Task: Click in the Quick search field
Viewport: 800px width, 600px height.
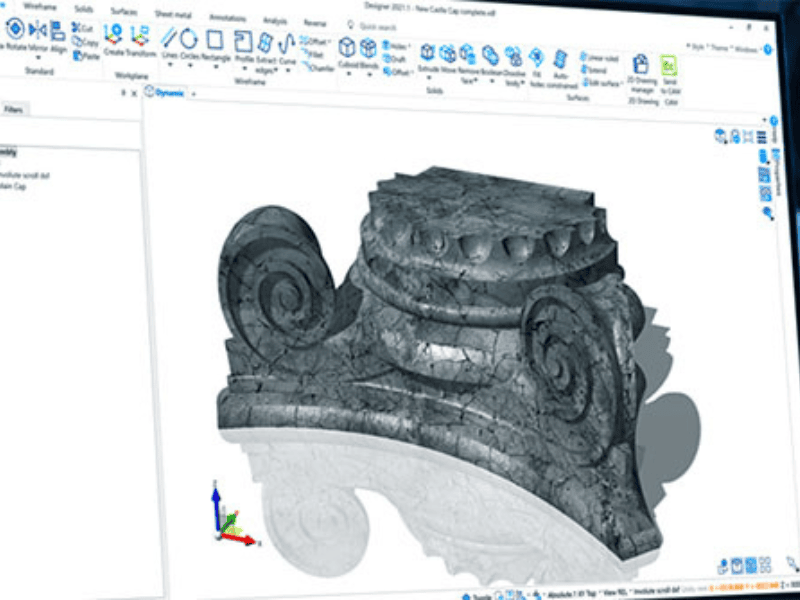Action: point(385,27)
